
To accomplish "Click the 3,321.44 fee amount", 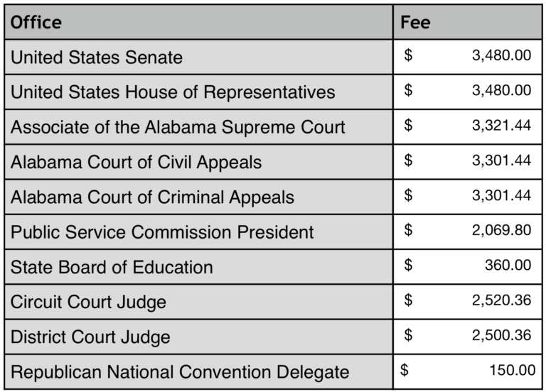I will [x=501, y=126].
